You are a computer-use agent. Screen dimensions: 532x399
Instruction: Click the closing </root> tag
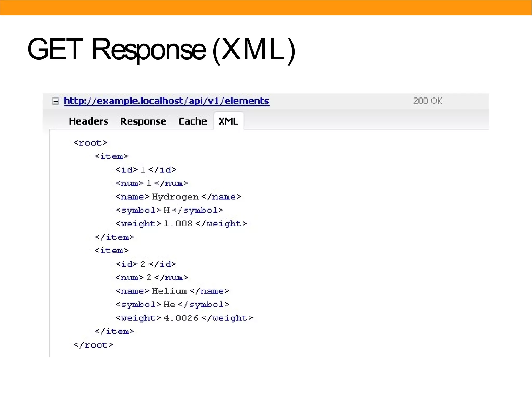click(93, 345)
